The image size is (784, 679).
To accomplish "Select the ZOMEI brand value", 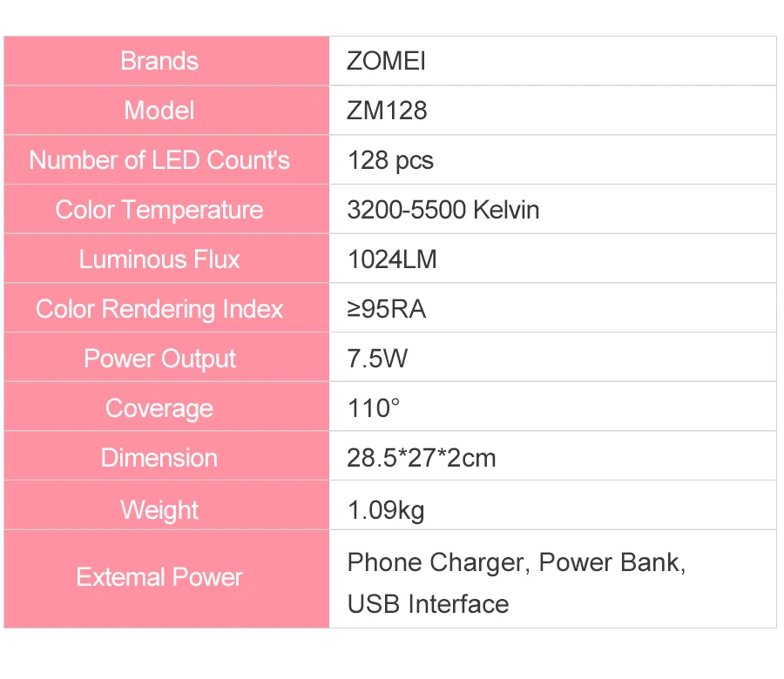I will pos(386,61).
